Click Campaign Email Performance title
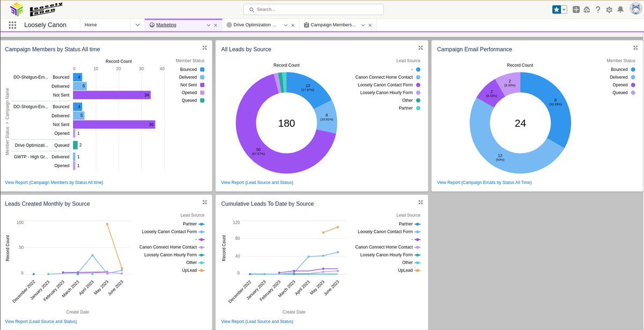 474,49
